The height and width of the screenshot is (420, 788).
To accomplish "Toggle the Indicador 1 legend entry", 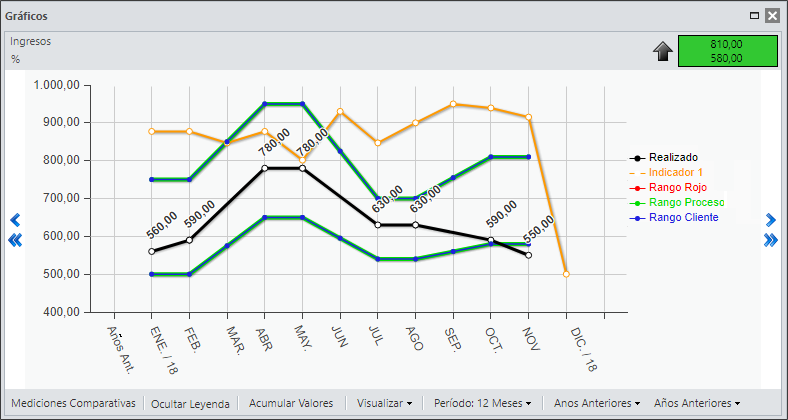I will pos(666,172).
